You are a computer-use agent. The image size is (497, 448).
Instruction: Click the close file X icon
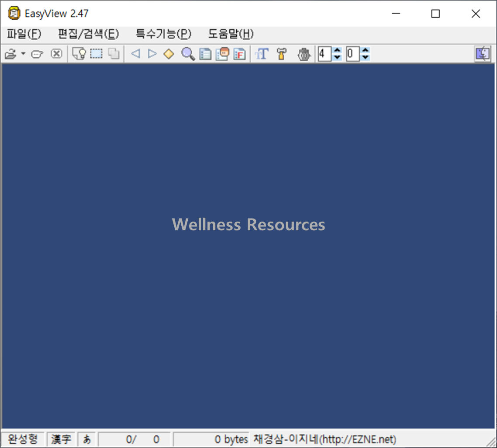(x=56, y=54)
